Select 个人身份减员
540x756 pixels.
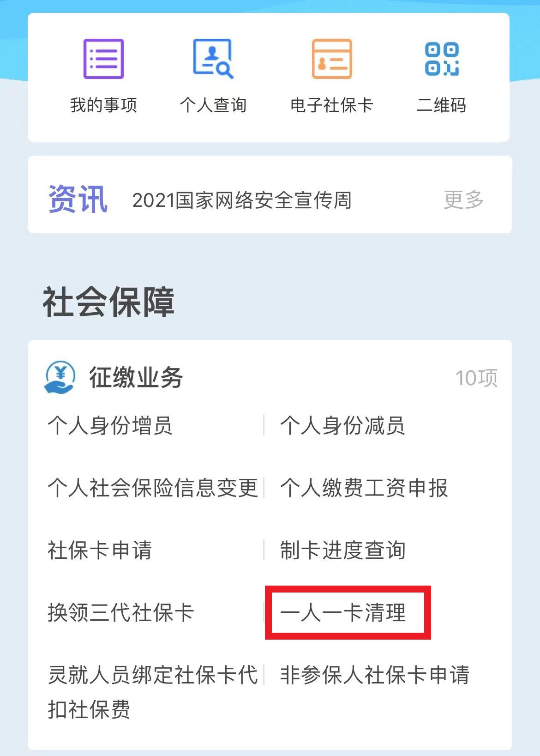click(342, 425)
